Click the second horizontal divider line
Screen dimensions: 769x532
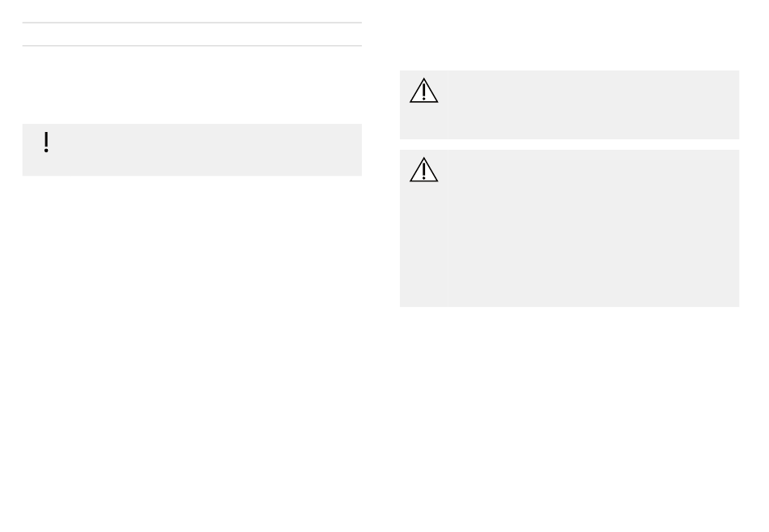coord(193,45)
